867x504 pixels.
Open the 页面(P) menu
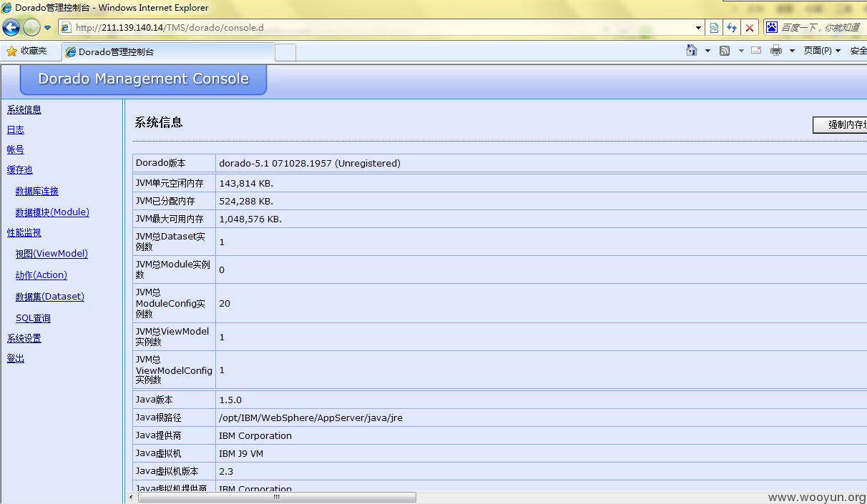pyautogui.click(x=822, y=51)
